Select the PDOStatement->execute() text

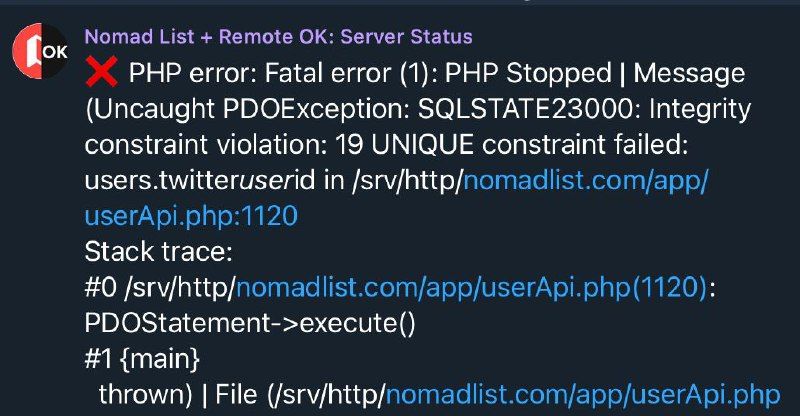pyautogui.click(x=250, y=324)
